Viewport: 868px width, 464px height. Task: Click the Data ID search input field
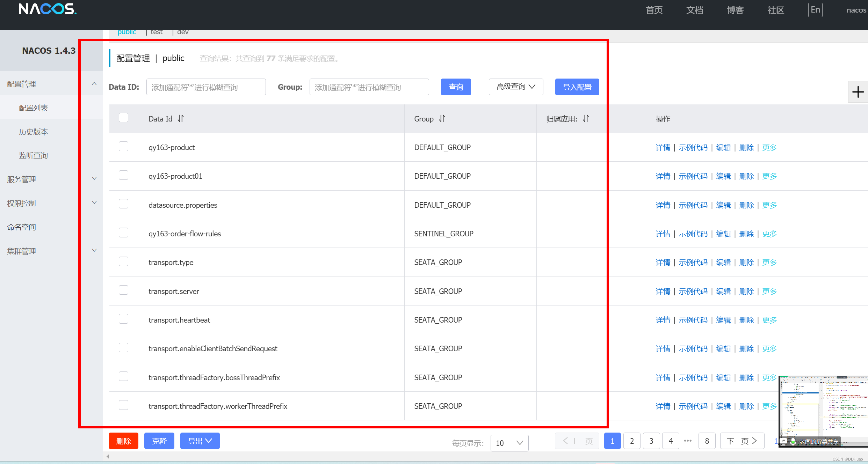(x=206, y=87)
